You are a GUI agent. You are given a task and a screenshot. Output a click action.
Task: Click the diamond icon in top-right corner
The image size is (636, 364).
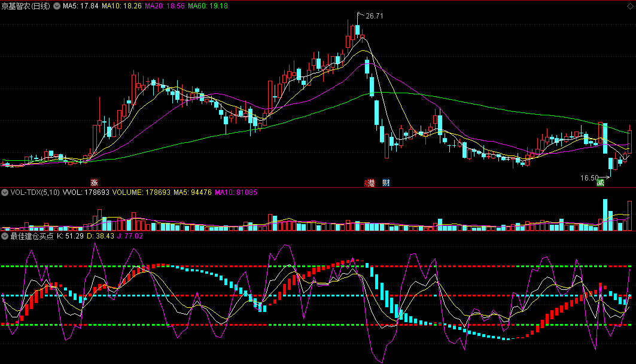[x=630, y=6]
